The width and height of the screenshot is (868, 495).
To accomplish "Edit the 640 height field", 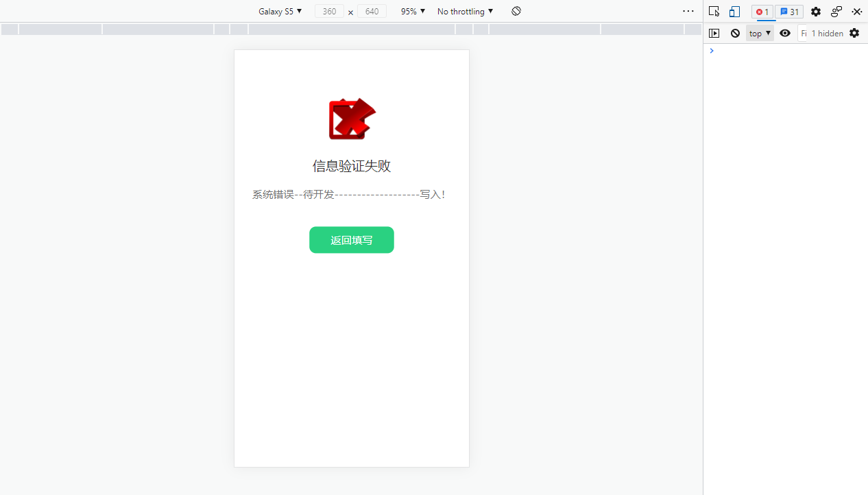I will coord(372,12).
